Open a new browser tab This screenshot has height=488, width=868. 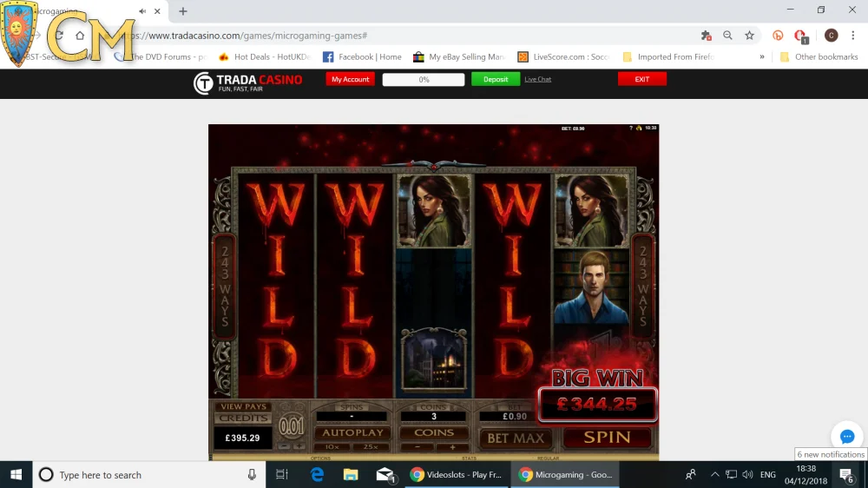pos(182,11)
